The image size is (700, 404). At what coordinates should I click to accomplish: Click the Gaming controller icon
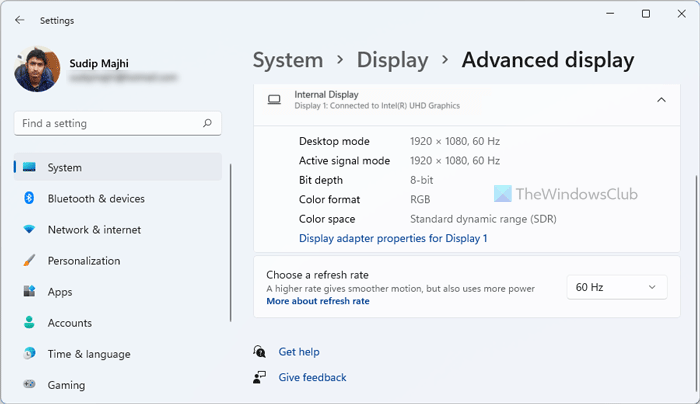(x=29, y=385)
